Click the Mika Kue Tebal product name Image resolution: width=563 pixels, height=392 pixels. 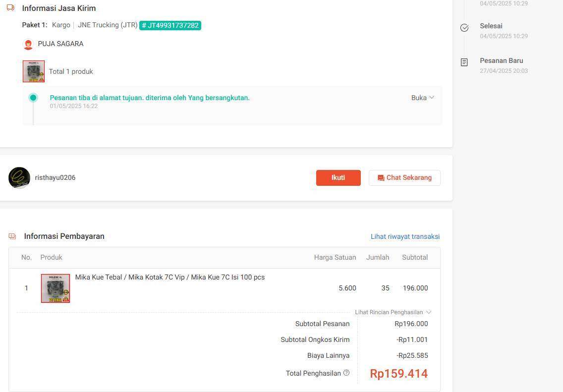(x=170, y=277)
